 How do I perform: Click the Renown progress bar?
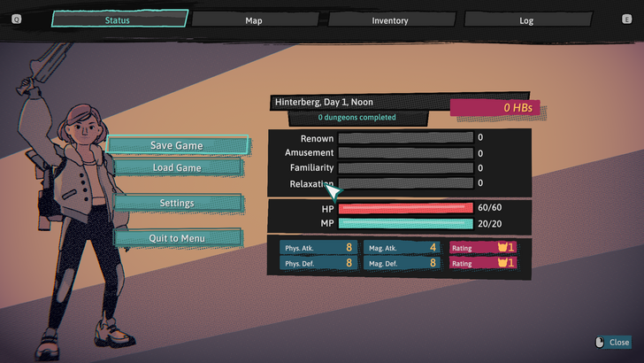pos(406,138)
